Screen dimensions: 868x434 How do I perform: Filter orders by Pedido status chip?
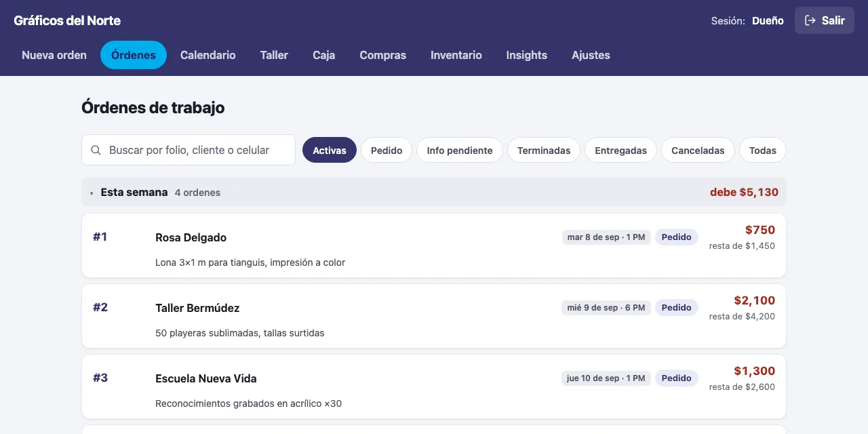pyautogui.click(x=387, y=150)
